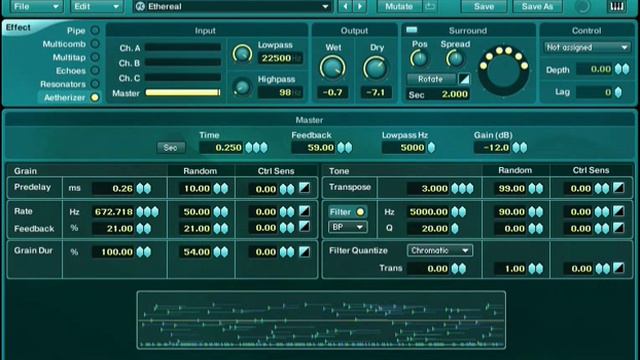Click the Lowpass Hz stepper diamond

(x=431, y=147)
